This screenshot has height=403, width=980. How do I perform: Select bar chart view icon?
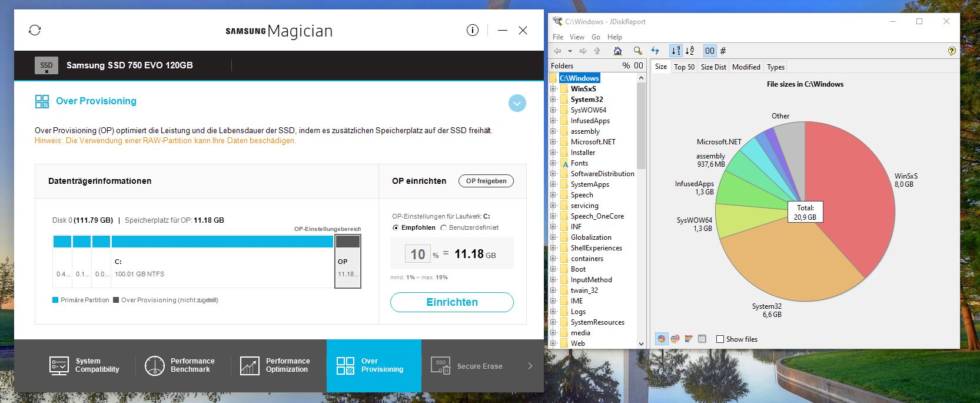688,339
